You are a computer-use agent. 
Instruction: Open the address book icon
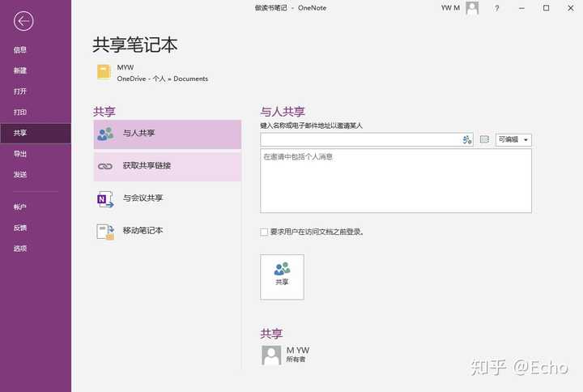pos(484,139)
